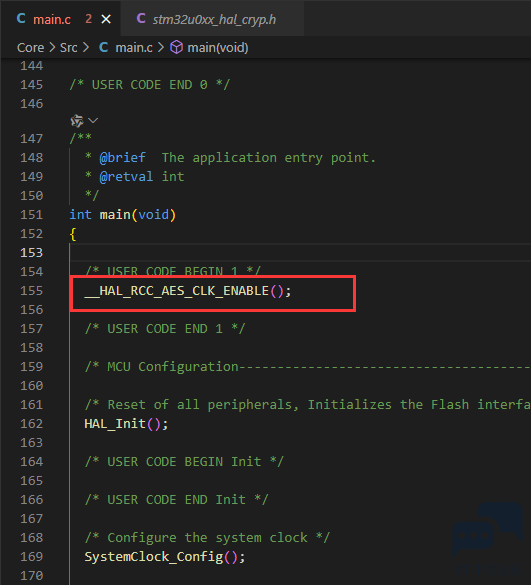The height and width of the screenshot is (585, 531).
Task: Select Core in the breadcrumb path
Action: 30,48
